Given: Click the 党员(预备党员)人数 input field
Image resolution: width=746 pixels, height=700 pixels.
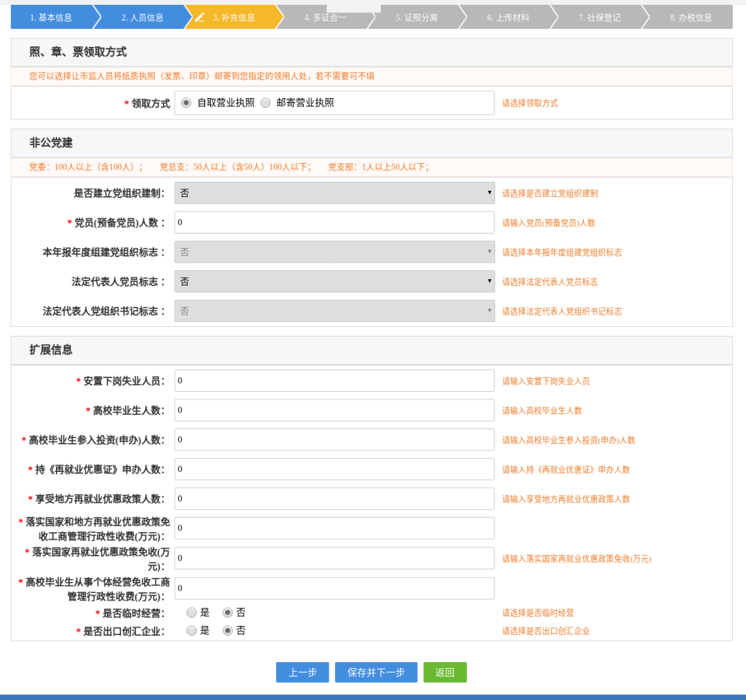Looking at the screenshot, I should pos(334,223).
